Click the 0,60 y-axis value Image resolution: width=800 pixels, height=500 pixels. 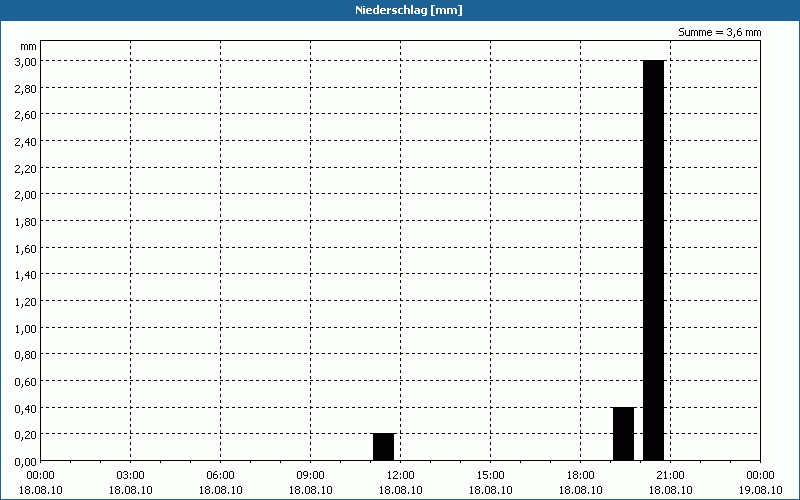(26, 382)
